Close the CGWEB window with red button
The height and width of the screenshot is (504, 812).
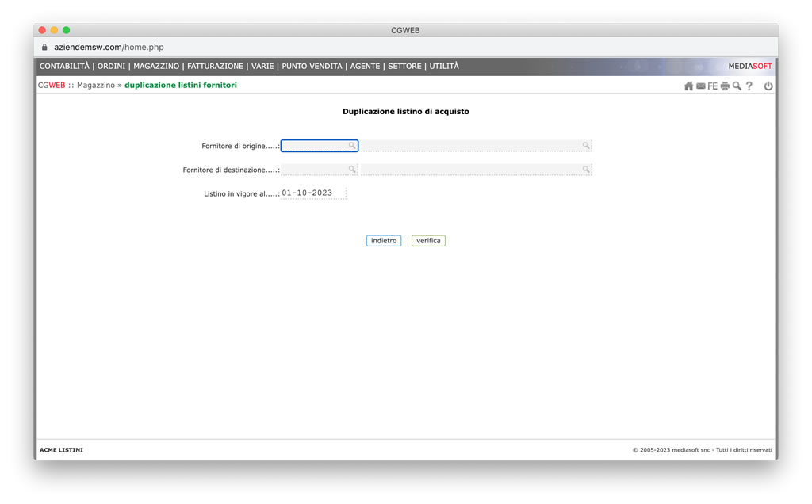pos(43,30)
